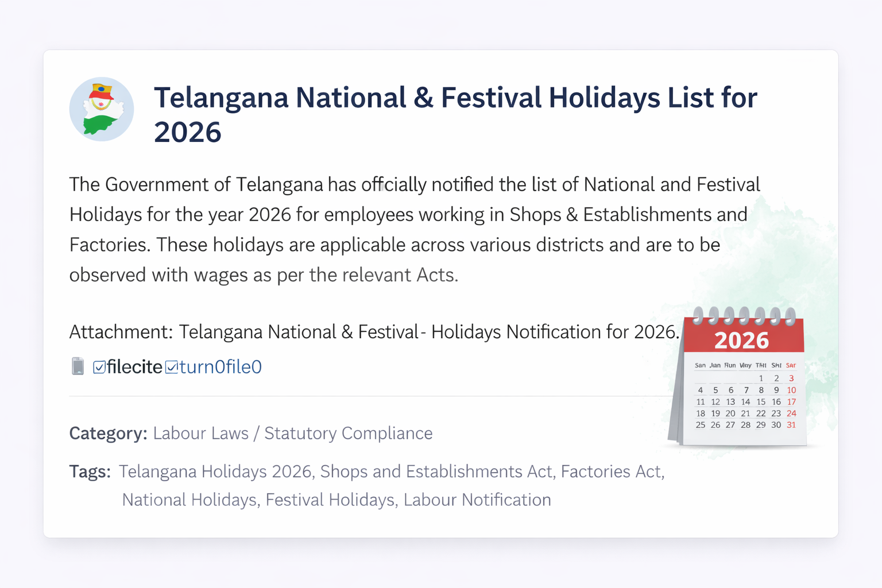The width and height of the screenshot is (882, 588).
Task: Toggle the checkbox before turn0file0
Action: tap(171, 367)
